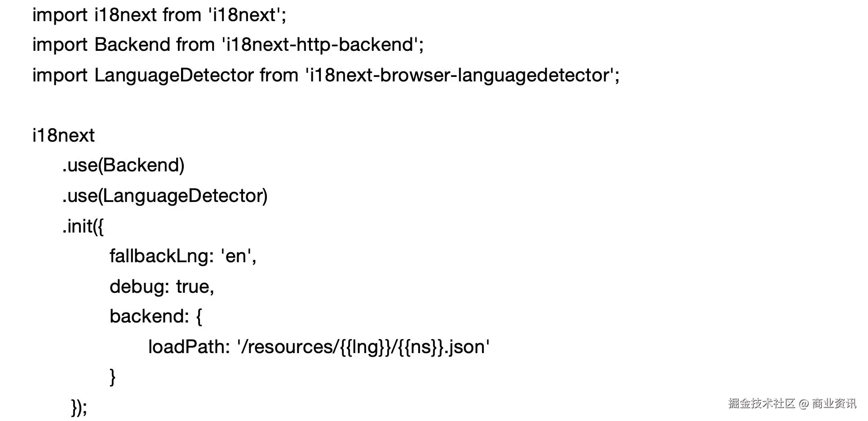Click the {{ns}}.json part of the path
Viewport: 868px width, 421px height.
point(443,347)
